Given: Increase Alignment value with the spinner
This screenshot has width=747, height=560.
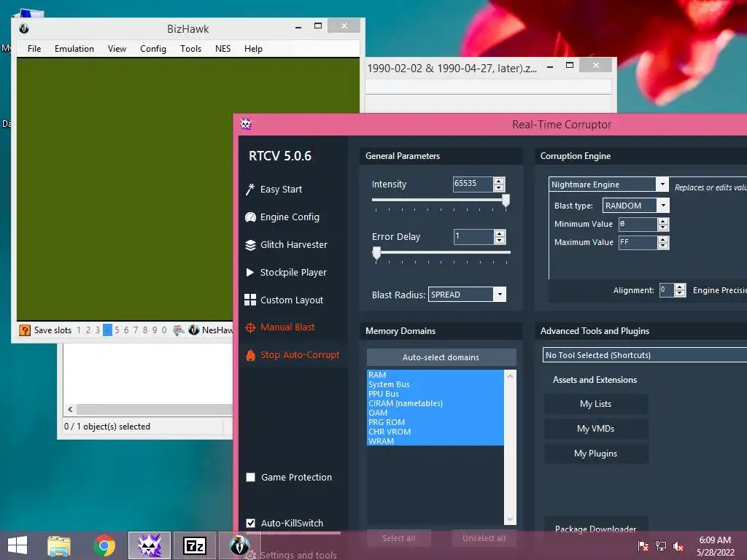Looking at the screenshot, I should click(681, 287).
